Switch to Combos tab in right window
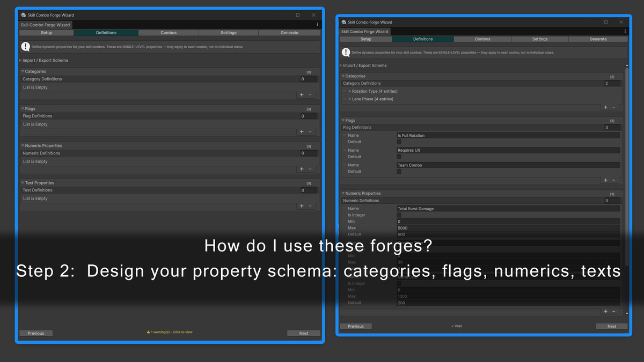This screenshot has height=362, width=644. pos(482,39)
